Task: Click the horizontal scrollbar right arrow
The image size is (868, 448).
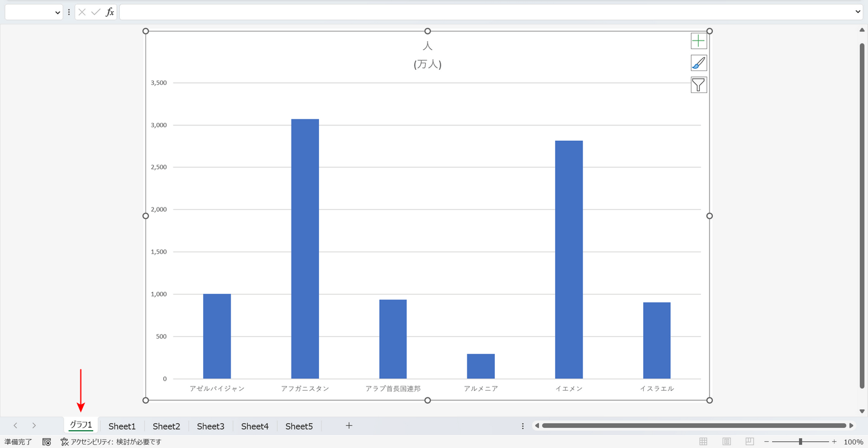Action: pos(852,426)
